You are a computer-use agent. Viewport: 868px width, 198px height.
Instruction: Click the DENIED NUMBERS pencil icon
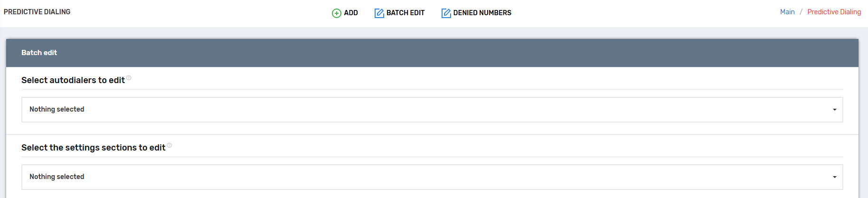(446, 13)
